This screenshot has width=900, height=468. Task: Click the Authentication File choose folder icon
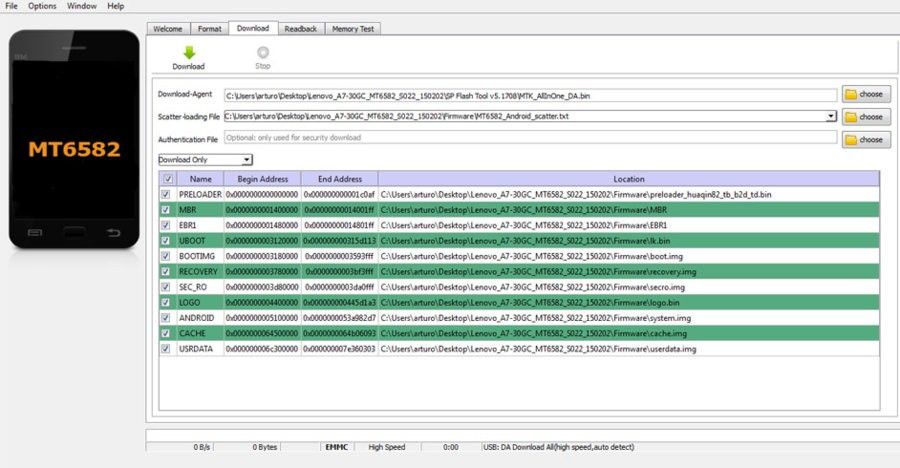851,140
